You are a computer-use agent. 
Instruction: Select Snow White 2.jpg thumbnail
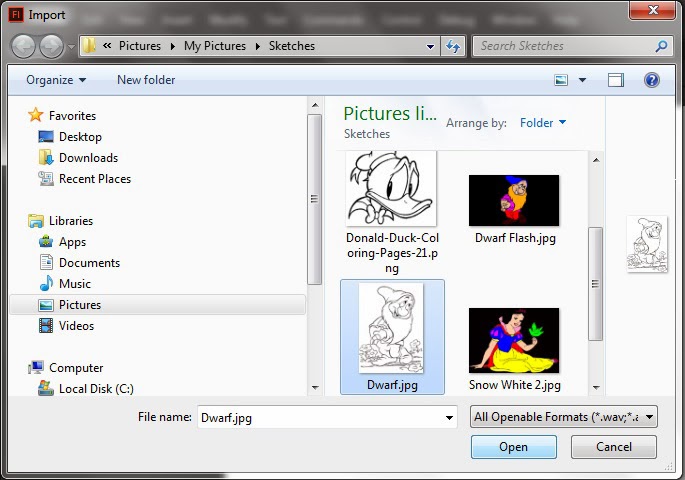[x=514, y=340]
